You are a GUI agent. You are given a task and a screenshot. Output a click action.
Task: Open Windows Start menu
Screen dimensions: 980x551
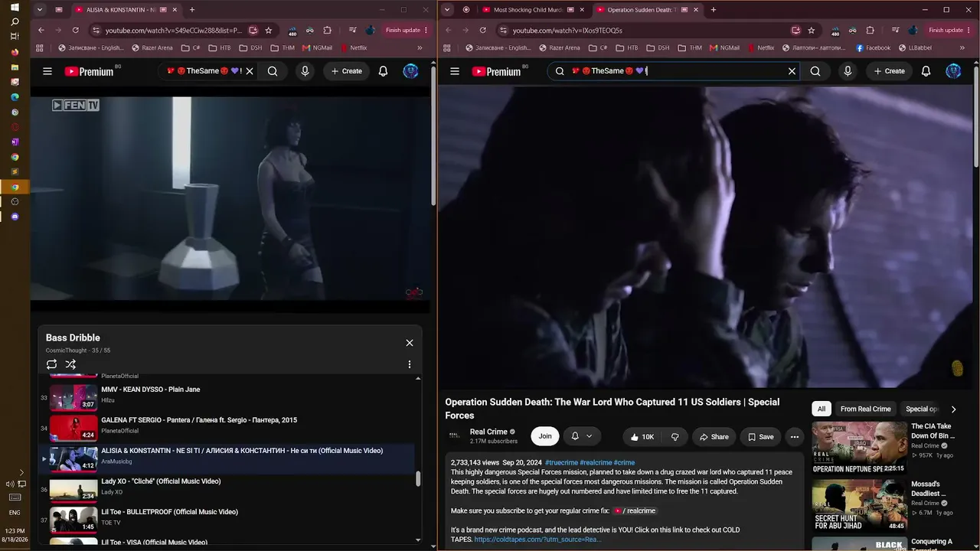tap(15, 8)
